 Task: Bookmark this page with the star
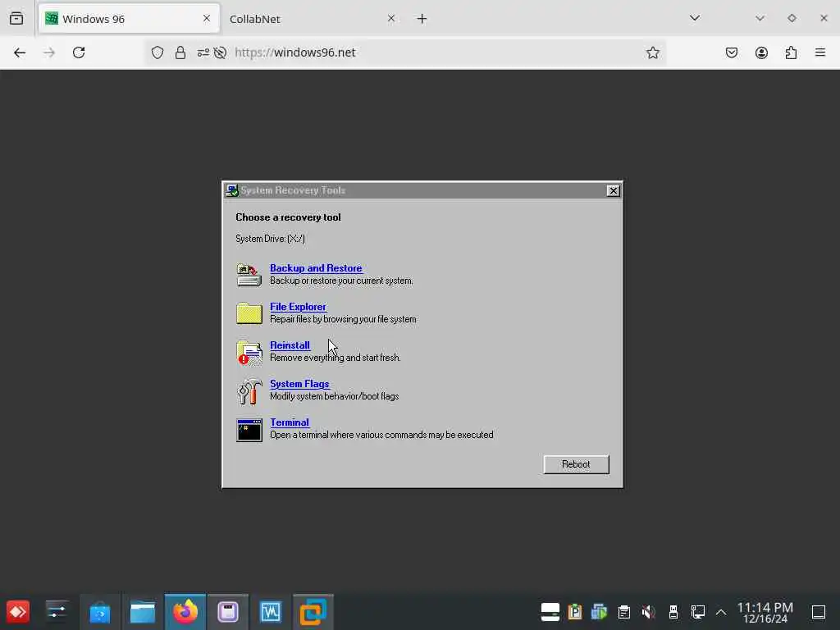[x=652, y=52]
